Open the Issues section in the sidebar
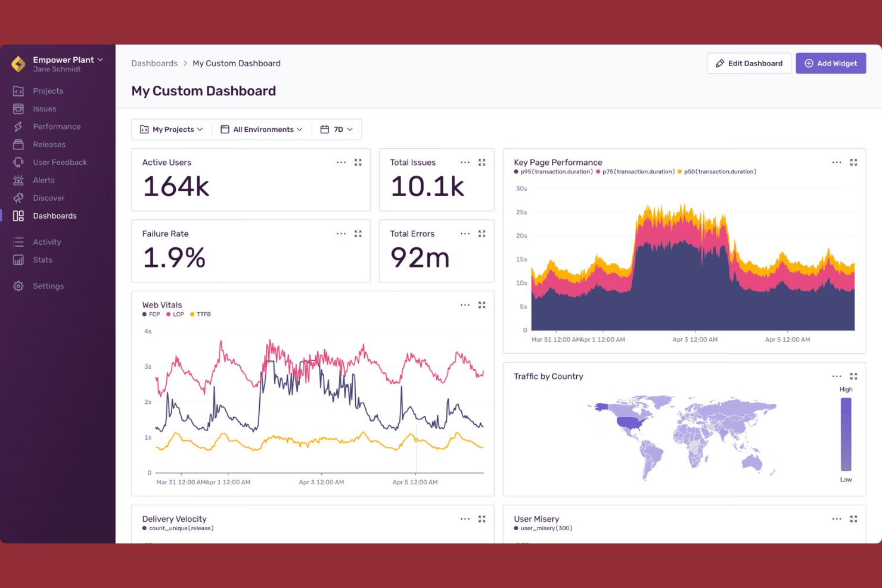Viewport: 882px width, 588px height. point(18,108)
